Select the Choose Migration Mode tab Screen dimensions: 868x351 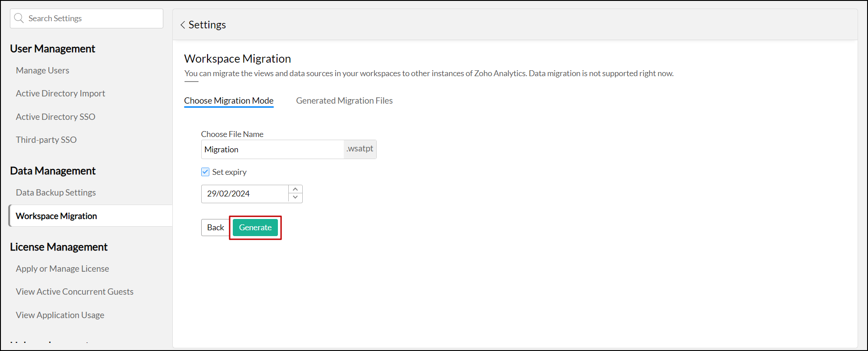[x=229, y=100]
